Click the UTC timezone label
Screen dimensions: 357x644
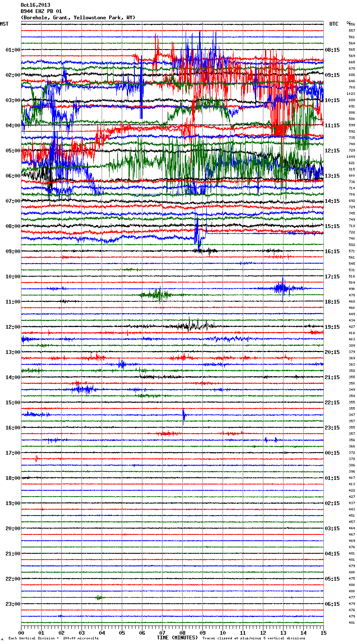coord(334,24)
